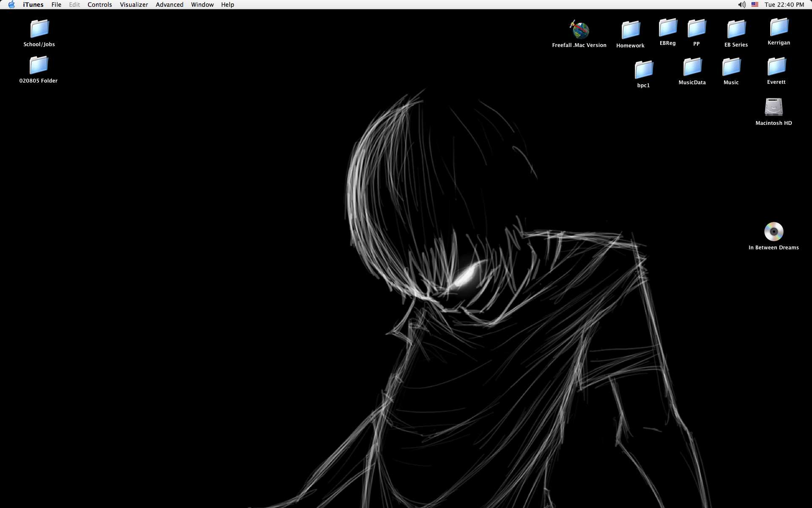Screen dimensions: 812x508
Task: Open the Visualizer menu
Action: coord(134,5)
